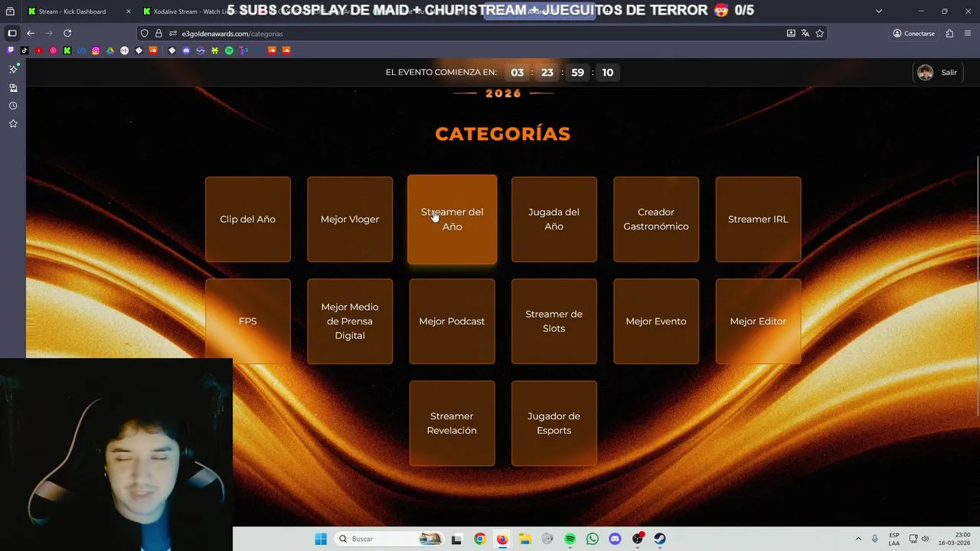Open the Spotify bookmark in bookmarks bar

[229, 51]
